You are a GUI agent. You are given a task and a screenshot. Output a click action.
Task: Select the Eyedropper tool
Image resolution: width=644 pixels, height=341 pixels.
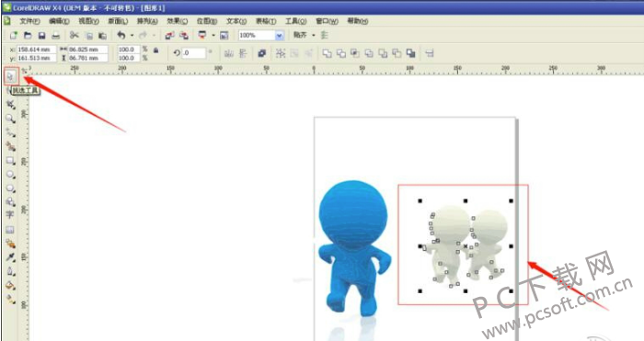pyautogui.click(x=10, y=257)
